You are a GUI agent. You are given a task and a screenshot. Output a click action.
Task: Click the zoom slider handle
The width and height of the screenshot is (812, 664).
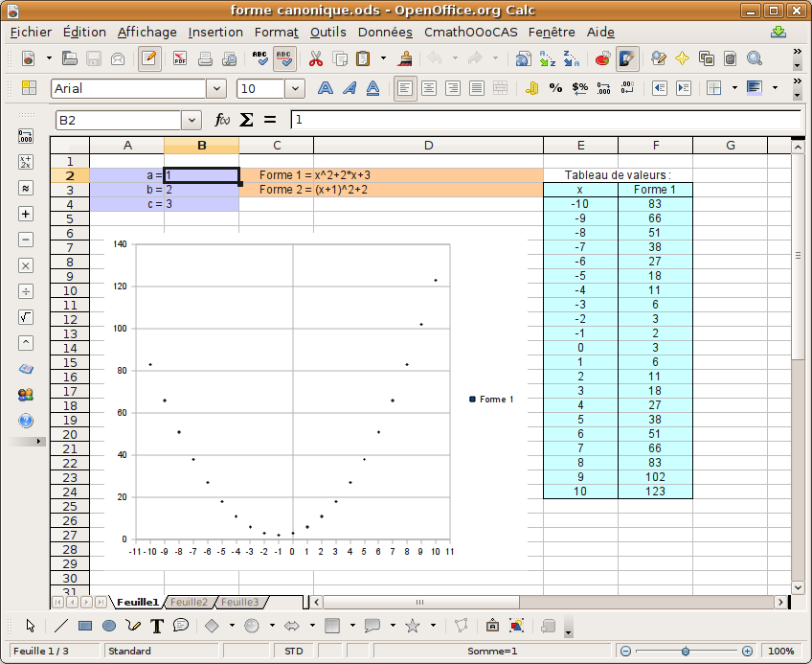coord(685,651)
